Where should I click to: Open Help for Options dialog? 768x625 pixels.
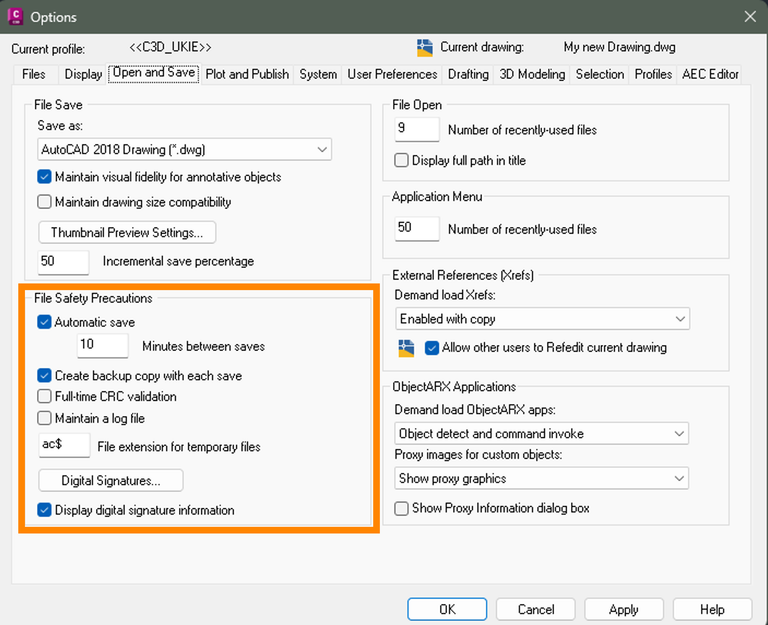(712, 609)
